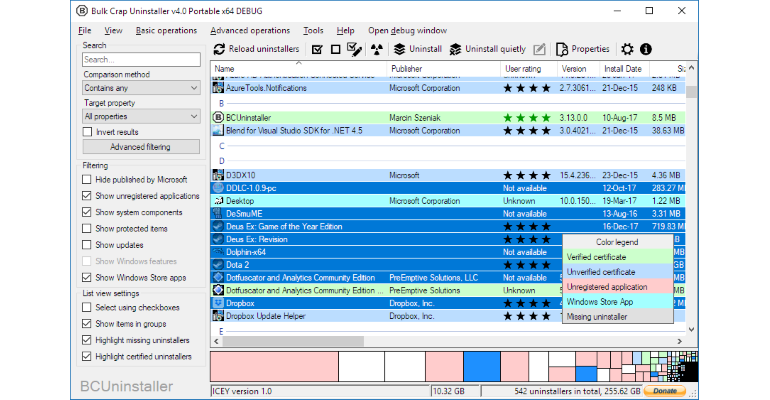Click Windows Store App legend swatch
Image resolution: width=770 pixels, height=400 pixels.
tap(618, 302)
